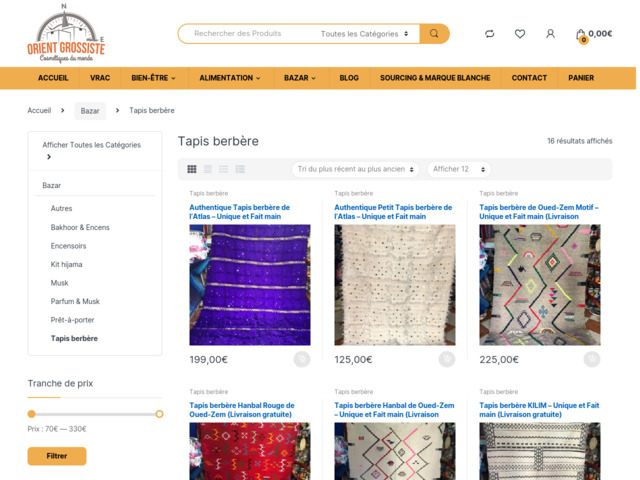Click the right price range slider handle
The image size is (640, 480).
[x=159, y=413]
